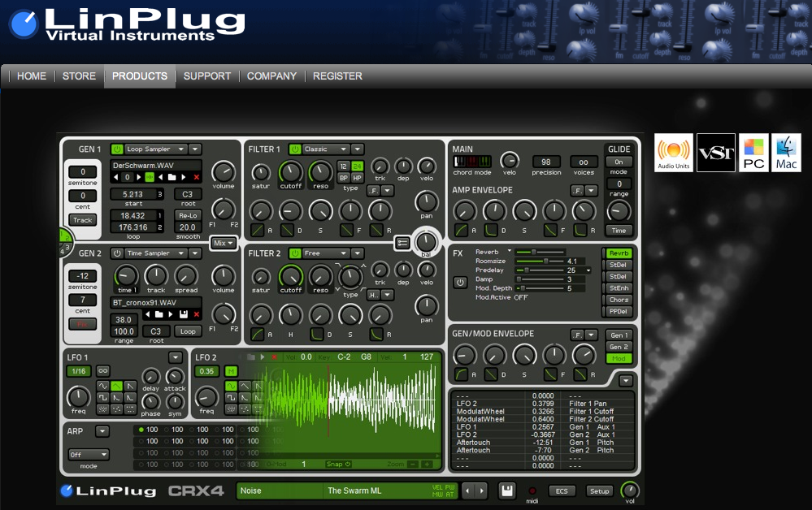
Task: Toggle the GEN 1 power button
Action: click(117, 149)
